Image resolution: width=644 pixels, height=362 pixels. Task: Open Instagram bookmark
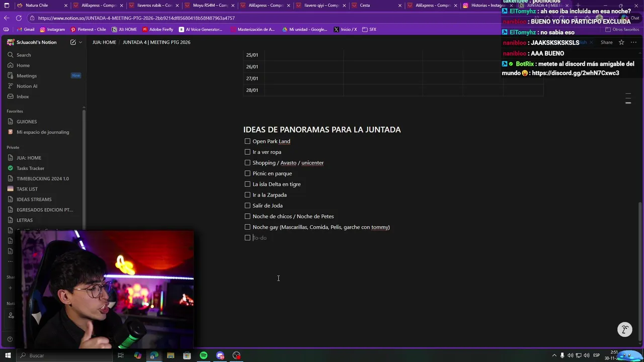pos(52,29)
